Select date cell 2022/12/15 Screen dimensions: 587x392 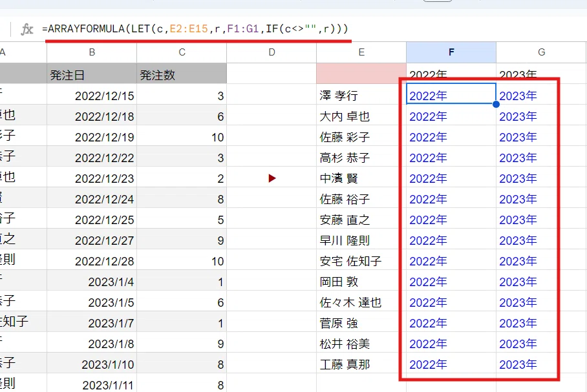point(92,94)
